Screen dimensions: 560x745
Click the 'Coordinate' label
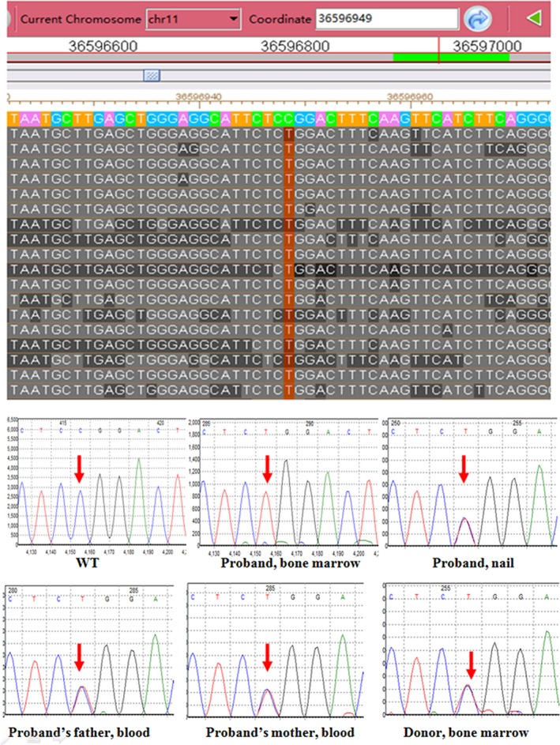280,20
